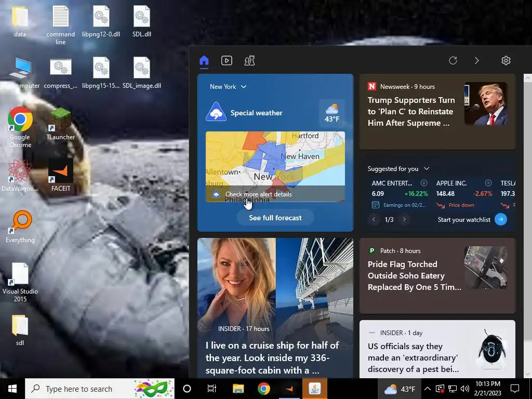
Task: Select libpng12-0.dll desktop file
Action: (x=101, y=21)
